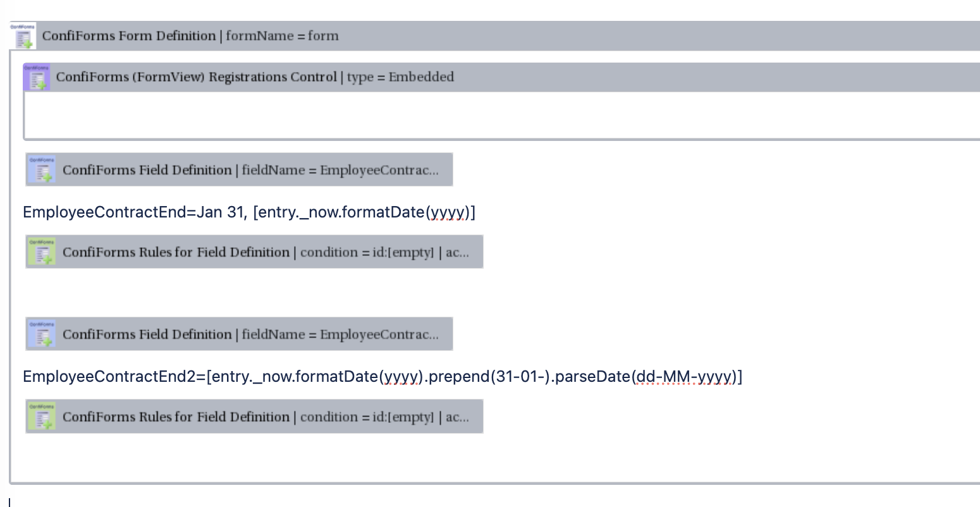
Task: Click the Registrations Control macro icon
Action: click(x=37, y=76)
